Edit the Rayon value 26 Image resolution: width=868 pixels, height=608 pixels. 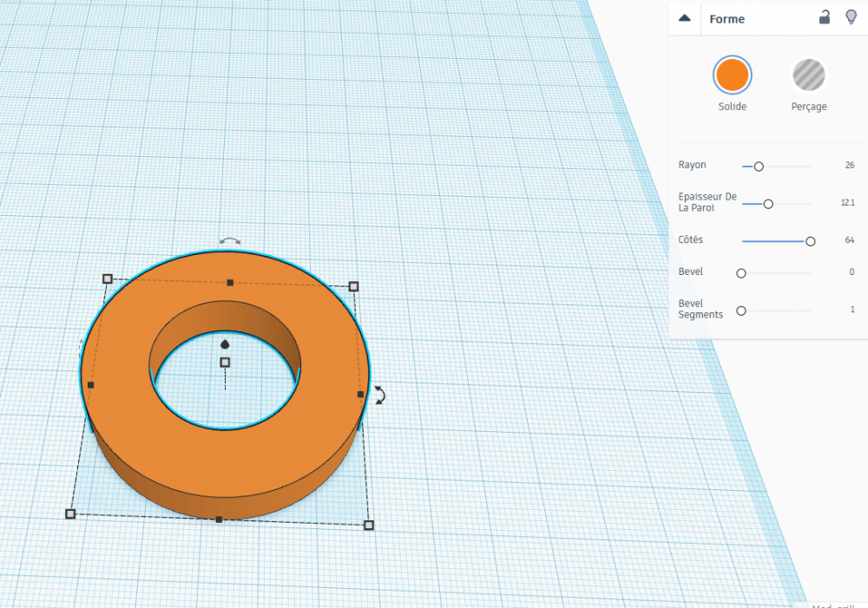[850, 165]
